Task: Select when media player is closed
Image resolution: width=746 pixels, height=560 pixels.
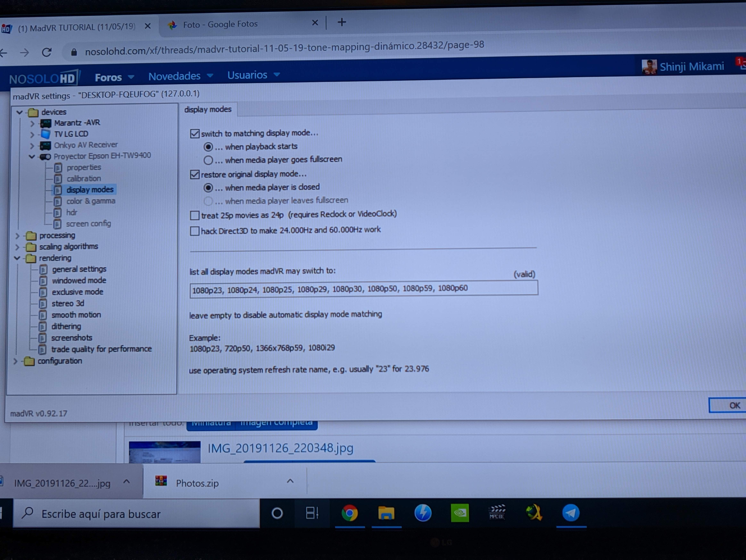Action: pyautogui.click(x=208, y=188)
